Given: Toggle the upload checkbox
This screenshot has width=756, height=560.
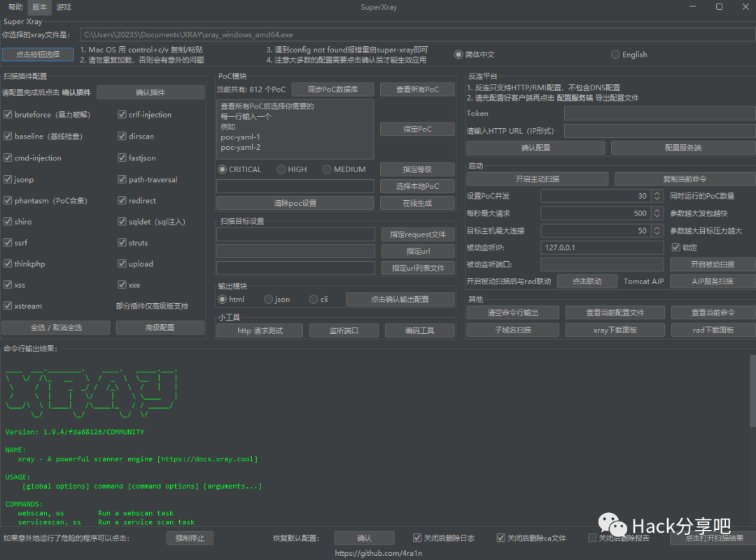Looking at the screenshot, I should [x=122, y=264].
